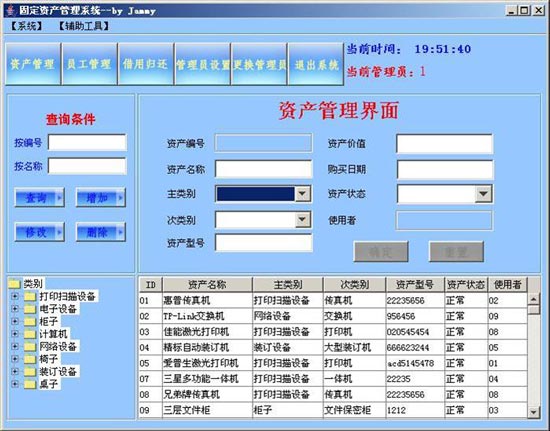Click the 次类别 column header
Image resolution: width=550 pixels, height=431 pixels.
click(x=354, y=285)
